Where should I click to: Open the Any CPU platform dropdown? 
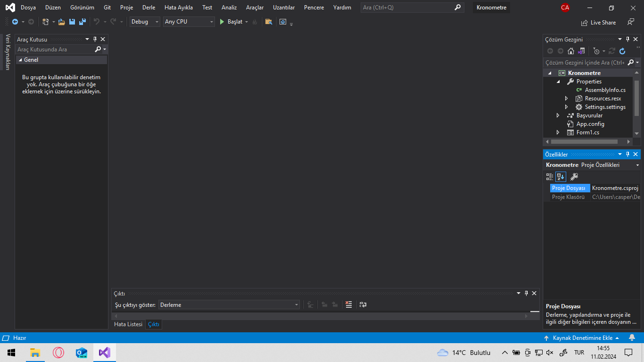pos(189,22)
